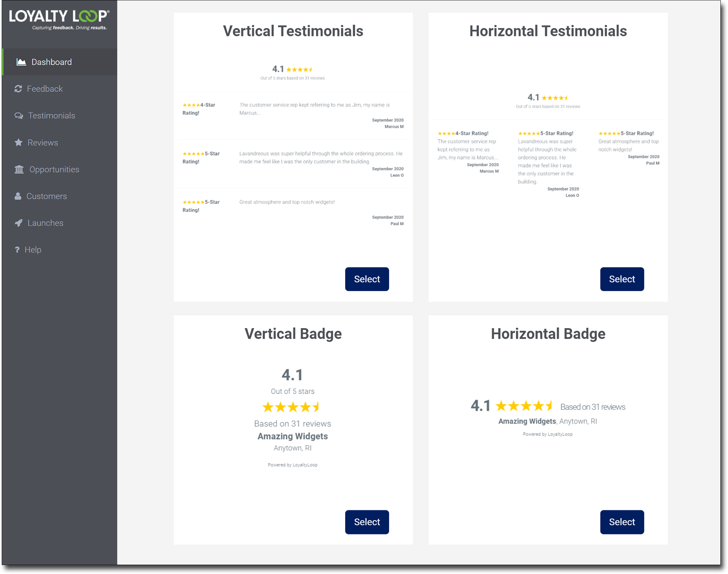Click Paul M name in Vertical Testimonials
Screen dimensions: 728x574
click(397, 224)
